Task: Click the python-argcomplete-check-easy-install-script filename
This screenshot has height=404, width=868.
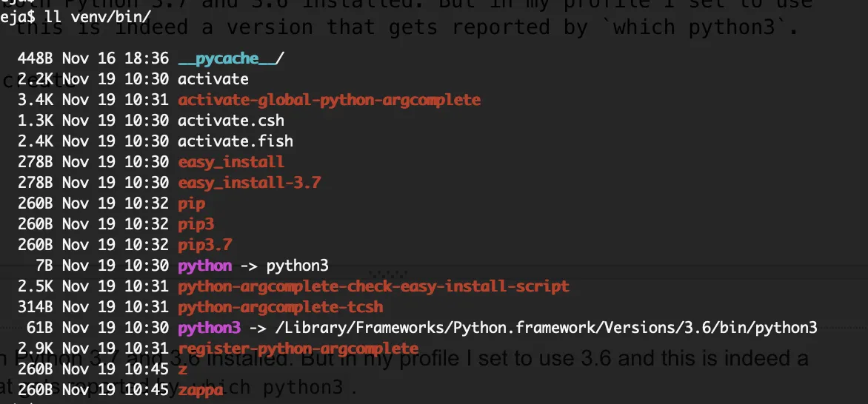Action: tap(373, 286)
